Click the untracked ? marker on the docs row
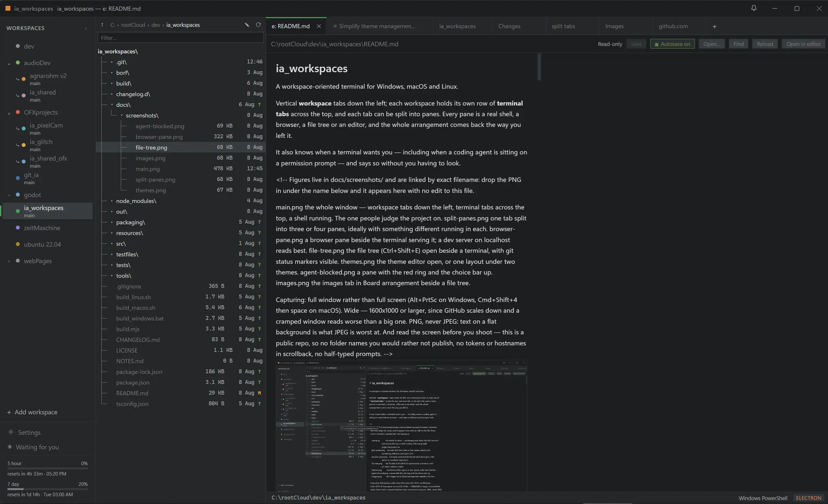This screenshot has width=828, height=504. pyautogui.click(x=259, y=105)
